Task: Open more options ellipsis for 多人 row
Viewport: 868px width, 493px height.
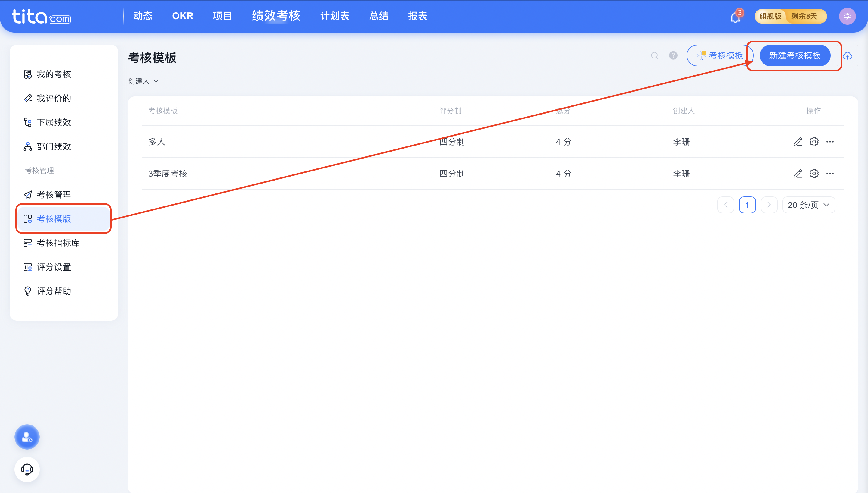Action: (x=830, y=142)
